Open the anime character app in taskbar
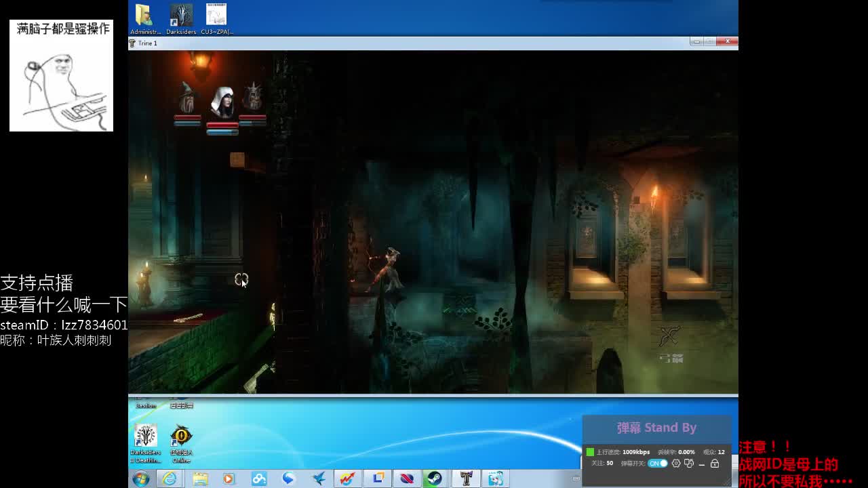Viewport: 868px width, 488px height. pos(496,479)
